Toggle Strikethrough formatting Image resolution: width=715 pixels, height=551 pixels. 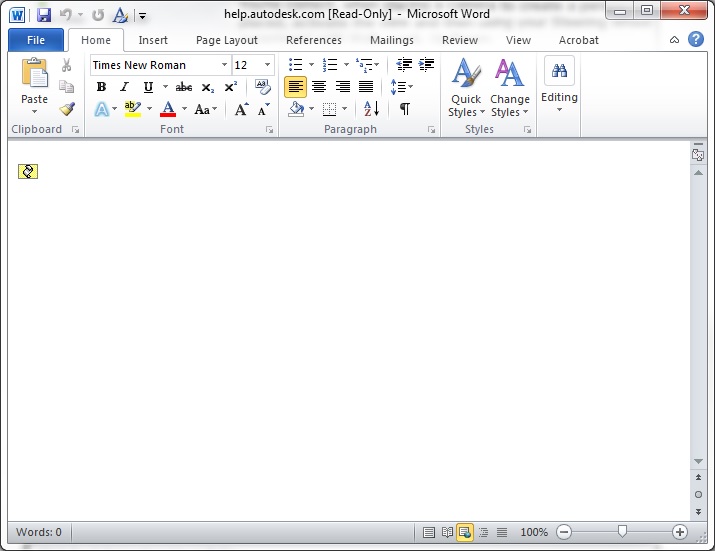click(184, 87)
